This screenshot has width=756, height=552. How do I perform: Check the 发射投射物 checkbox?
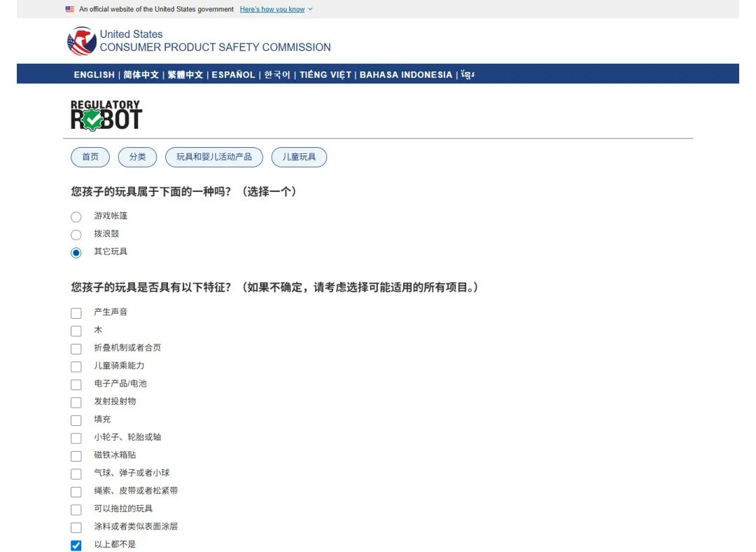pyautogui.click(x=76, y=402)
